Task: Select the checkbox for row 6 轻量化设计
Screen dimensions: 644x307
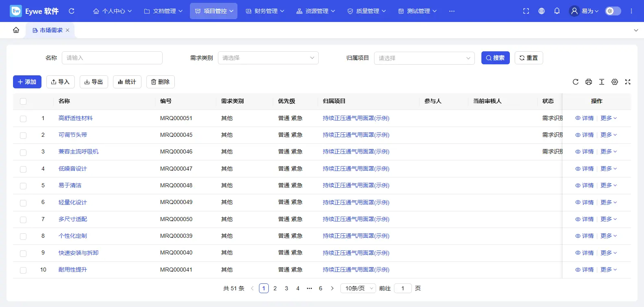Action: pos(23,203)
